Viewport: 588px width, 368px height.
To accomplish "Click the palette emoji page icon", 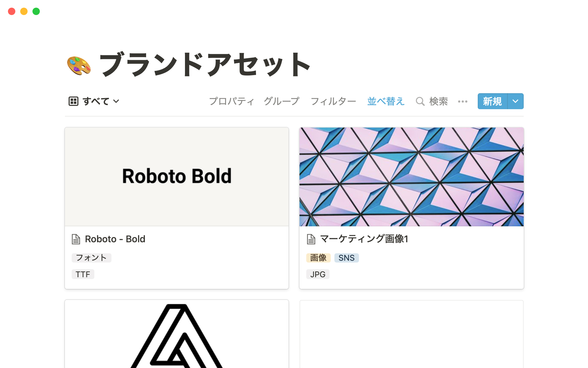I will pos(79,65).
